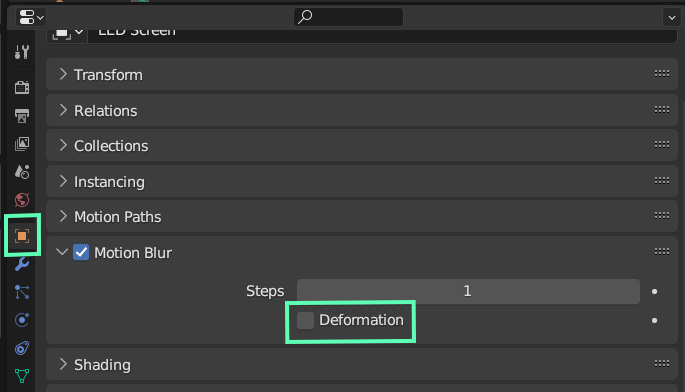Grab the Instancing panel drag handle
This screenshot has width=685, height=392.
coord(661,180)
